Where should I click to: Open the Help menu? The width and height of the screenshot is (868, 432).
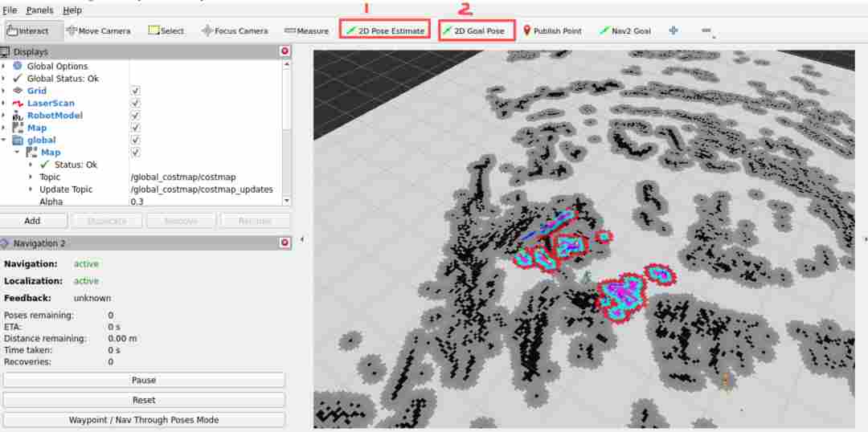pos(72,10)
